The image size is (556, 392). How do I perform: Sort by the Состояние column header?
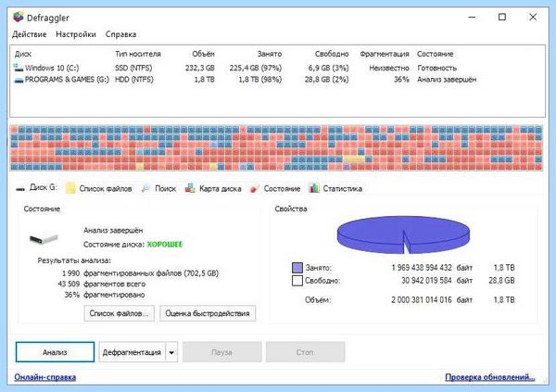[x=436, y=54]
